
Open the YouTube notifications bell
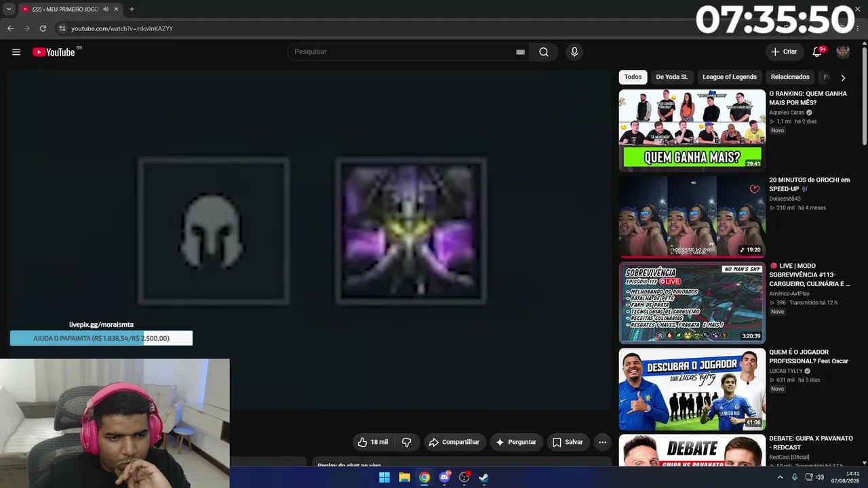(818, 52)
